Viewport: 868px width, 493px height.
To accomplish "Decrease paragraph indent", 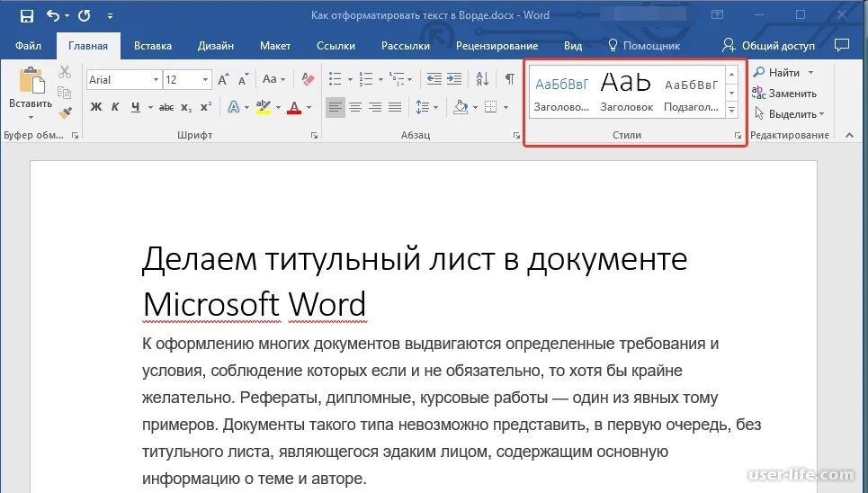I will tap(434, 79).
